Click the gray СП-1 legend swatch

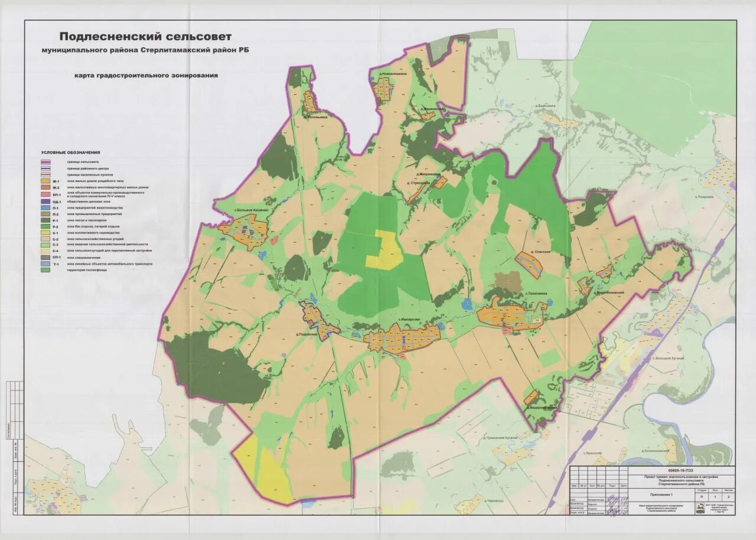pos(45,258)
